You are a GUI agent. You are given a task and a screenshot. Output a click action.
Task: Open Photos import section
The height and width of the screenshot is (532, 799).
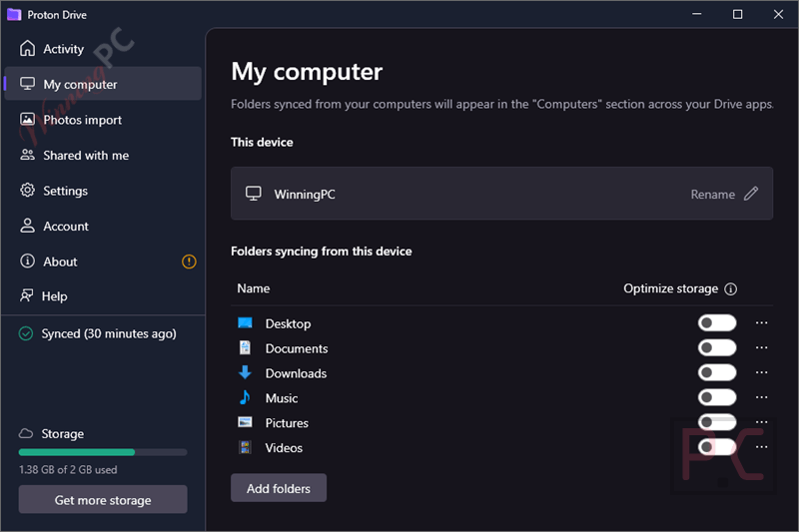click(x=103, y=119)
